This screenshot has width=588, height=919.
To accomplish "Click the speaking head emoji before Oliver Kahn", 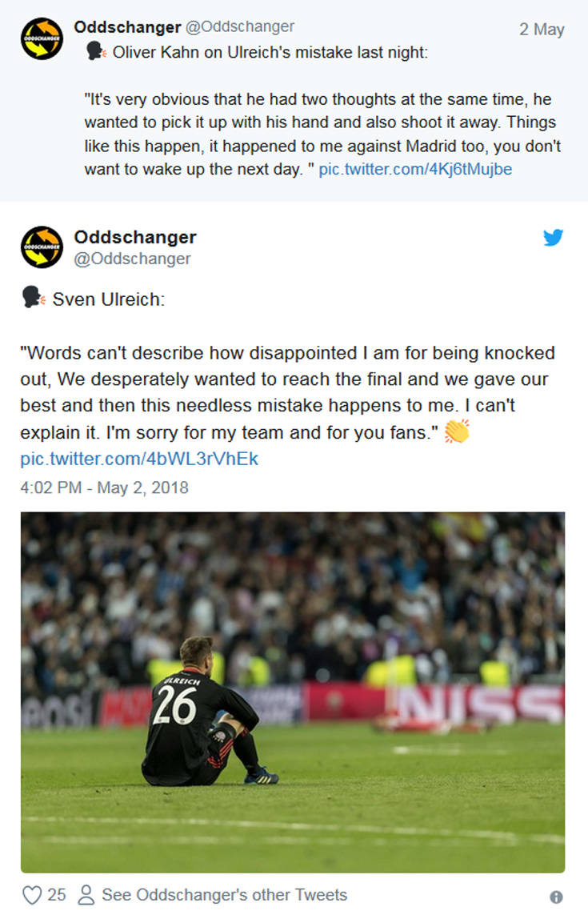I will (94, 53).
